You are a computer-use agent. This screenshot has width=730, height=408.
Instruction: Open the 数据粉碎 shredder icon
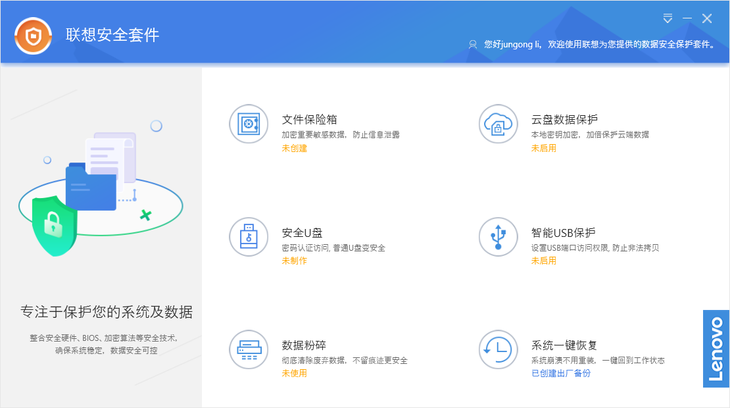point(249,349)
